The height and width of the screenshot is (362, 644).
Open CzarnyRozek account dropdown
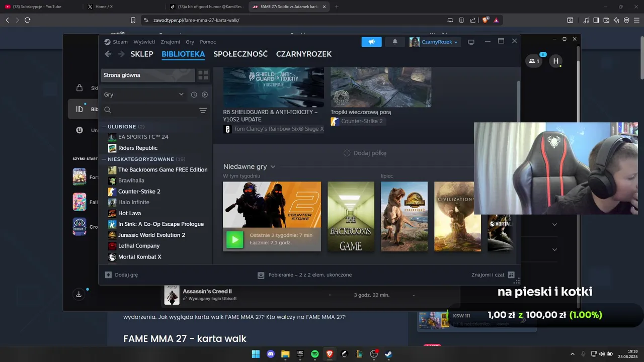click(435, 42)
